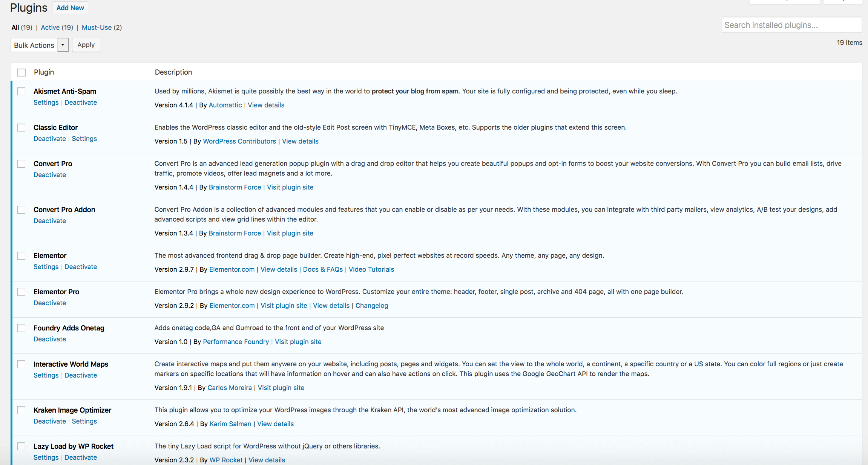Deactivate Convert Pro Addon
This screenshot has height=465, width=868.
tap(50, 221)
